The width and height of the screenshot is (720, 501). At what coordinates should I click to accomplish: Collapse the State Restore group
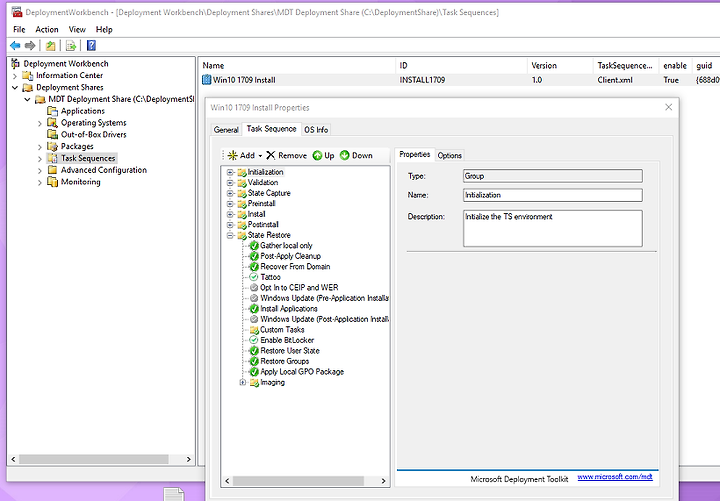coord(231,235)
